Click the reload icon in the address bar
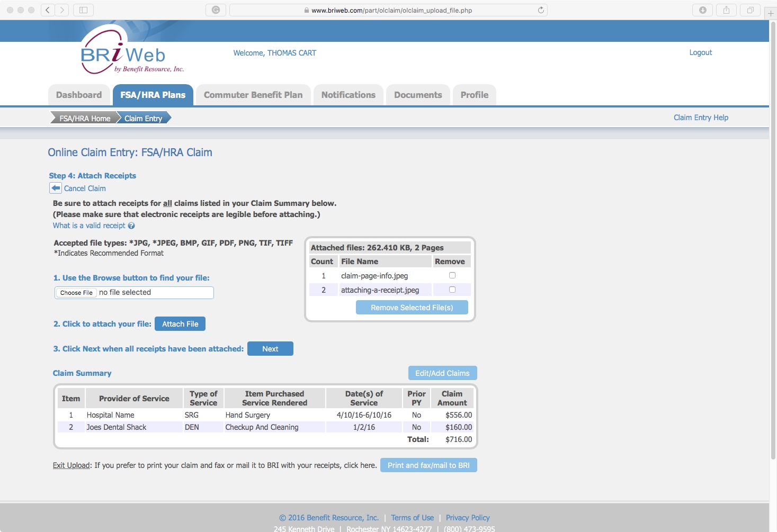 coord(540,10)
